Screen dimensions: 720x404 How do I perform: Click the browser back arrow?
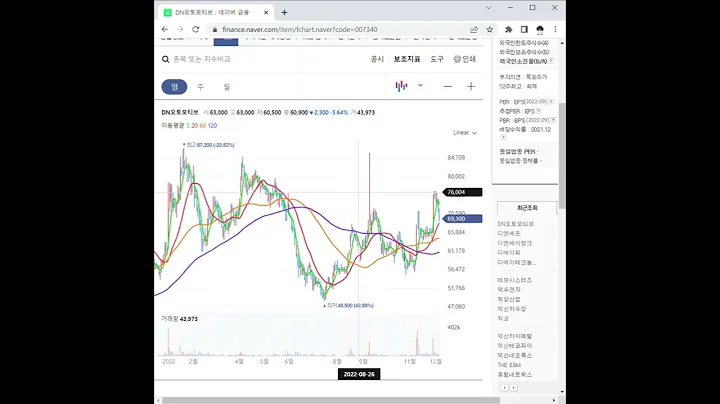[x=165, y=29]
